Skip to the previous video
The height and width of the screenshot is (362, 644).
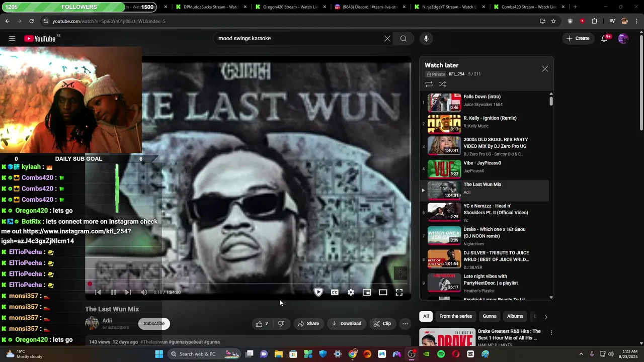(x=98, y=292)
